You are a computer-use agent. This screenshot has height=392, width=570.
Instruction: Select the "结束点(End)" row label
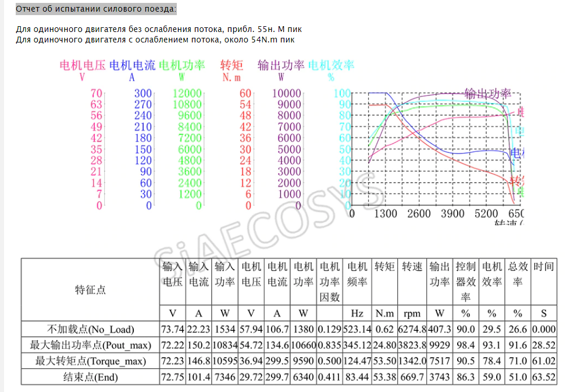click(90, 377)
